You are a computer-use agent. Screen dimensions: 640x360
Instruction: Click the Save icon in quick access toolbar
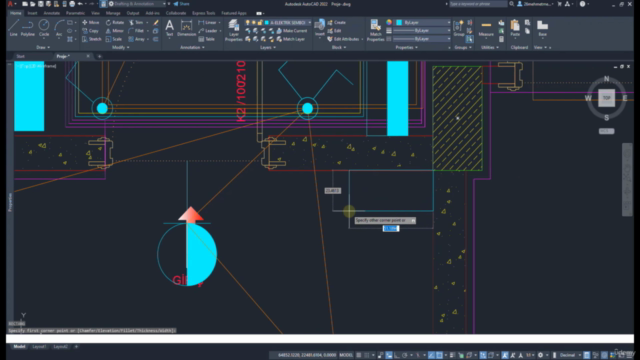click(x=41, y=4)
